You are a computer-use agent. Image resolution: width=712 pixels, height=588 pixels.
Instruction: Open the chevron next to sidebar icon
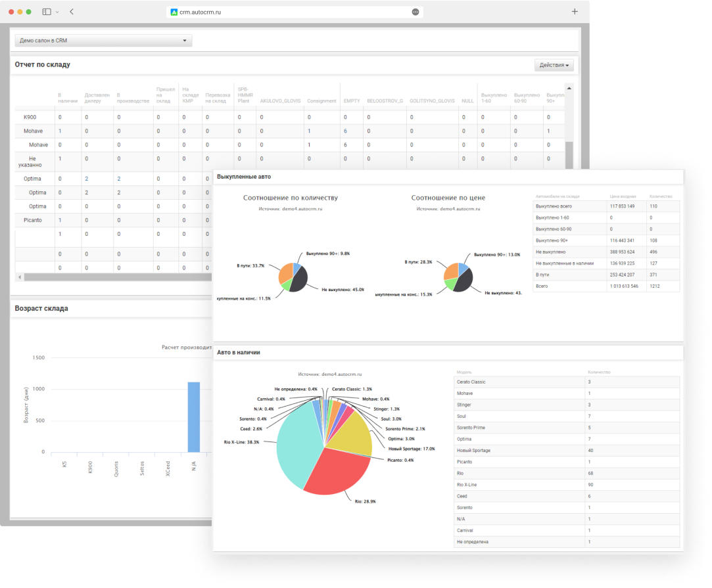[57, 12]
